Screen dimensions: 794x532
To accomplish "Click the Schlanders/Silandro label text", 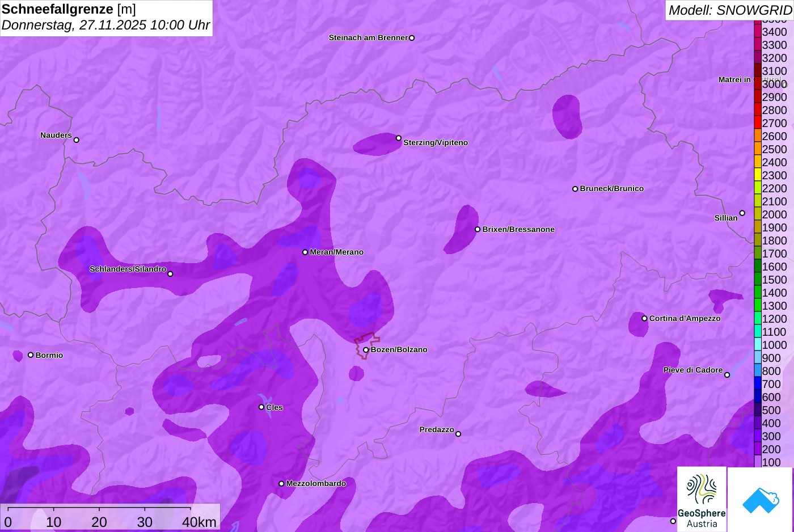I will pyautogui.click(x=128, y=269).
